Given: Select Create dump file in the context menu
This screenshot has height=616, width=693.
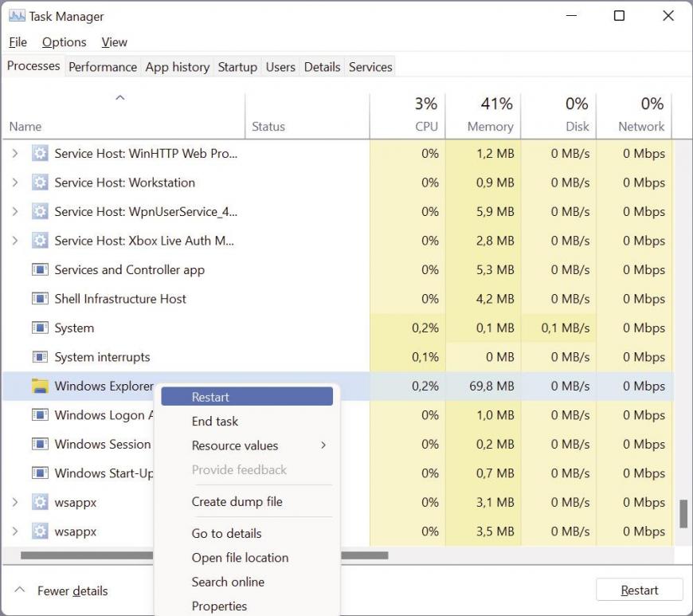Looking at the screenshot, I should click(x=247, y=501).
